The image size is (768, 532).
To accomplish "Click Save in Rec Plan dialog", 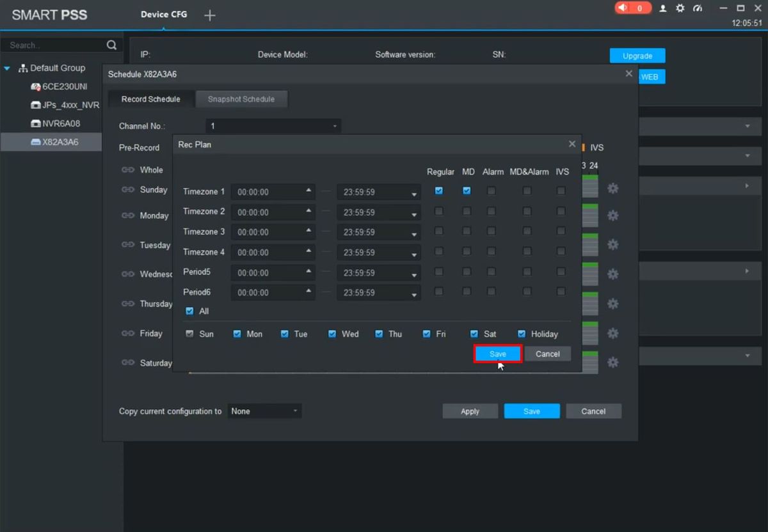I will (498, 354).
